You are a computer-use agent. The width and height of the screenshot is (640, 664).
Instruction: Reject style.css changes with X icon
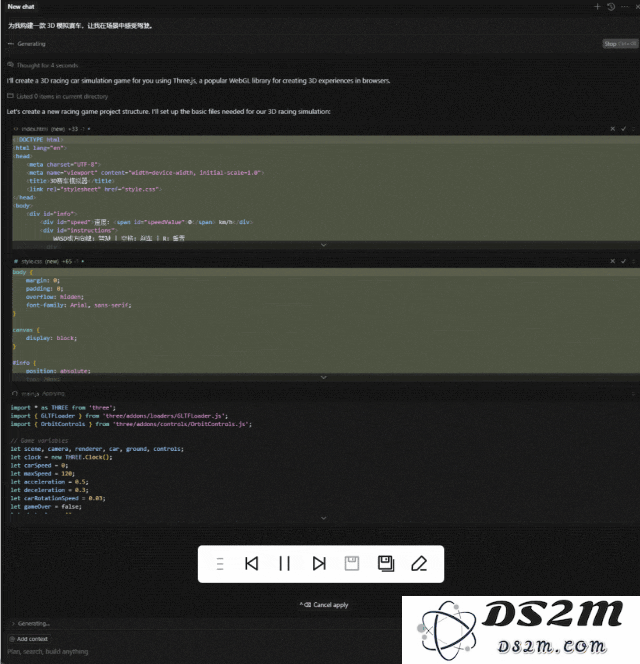612,261
